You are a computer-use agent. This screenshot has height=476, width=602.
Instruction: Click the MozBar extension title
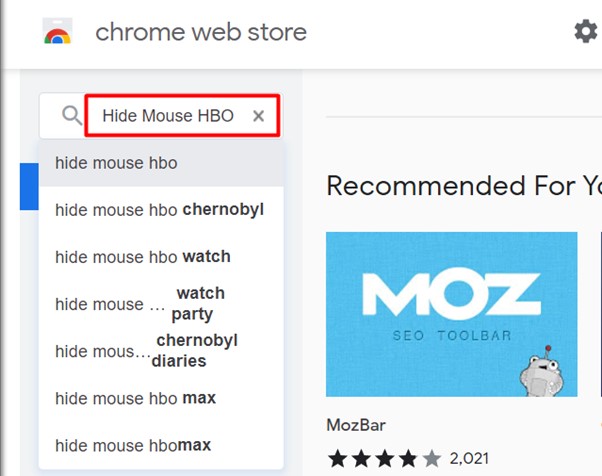click(x=357, y=424)
